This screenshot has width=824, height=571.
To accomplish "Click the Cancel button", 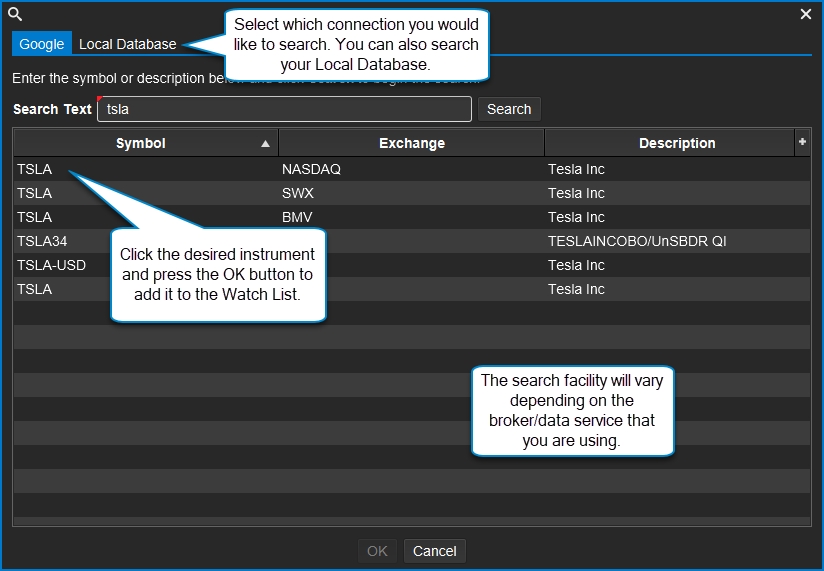I will [435, 551].
